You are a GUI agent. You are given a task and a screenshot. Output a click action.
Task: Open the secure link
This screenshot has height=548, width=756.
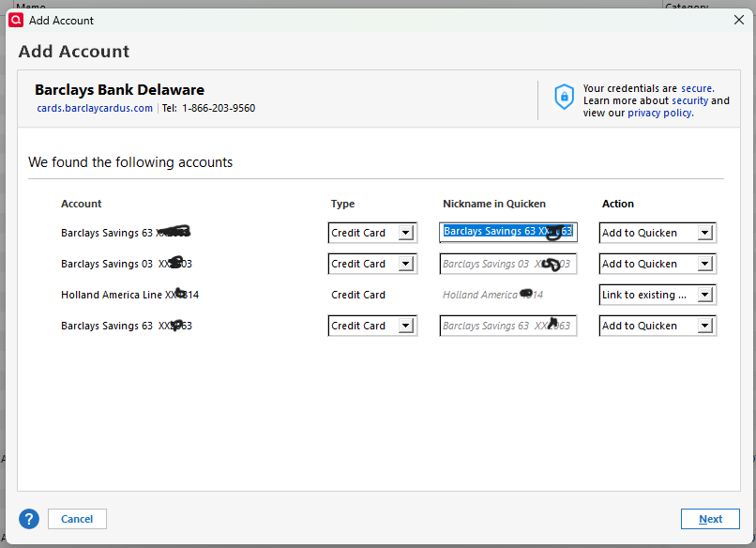coord(698,88)
